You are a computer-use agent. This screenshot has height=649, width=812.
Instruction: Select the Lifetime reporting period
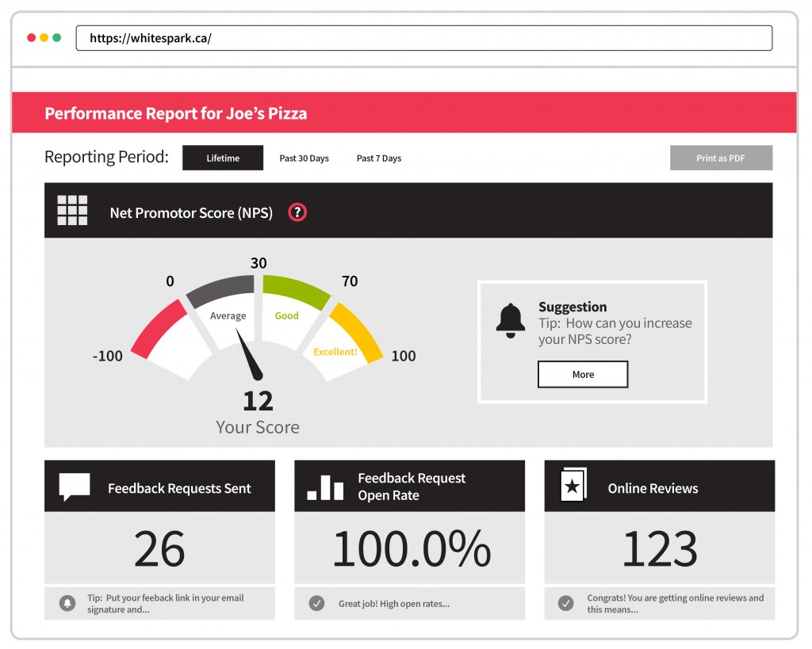coord(223,158)
